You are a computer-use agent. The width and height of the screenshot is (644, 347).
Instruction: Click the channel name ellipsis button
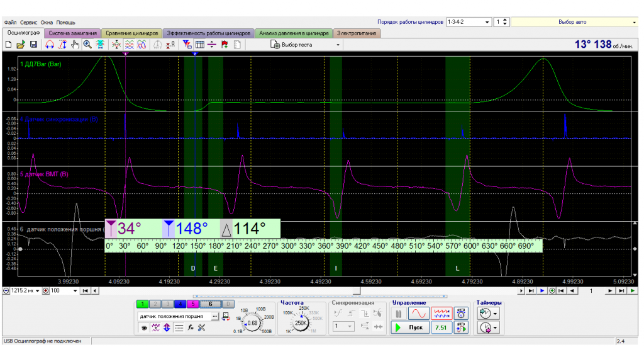click(215, 316)
